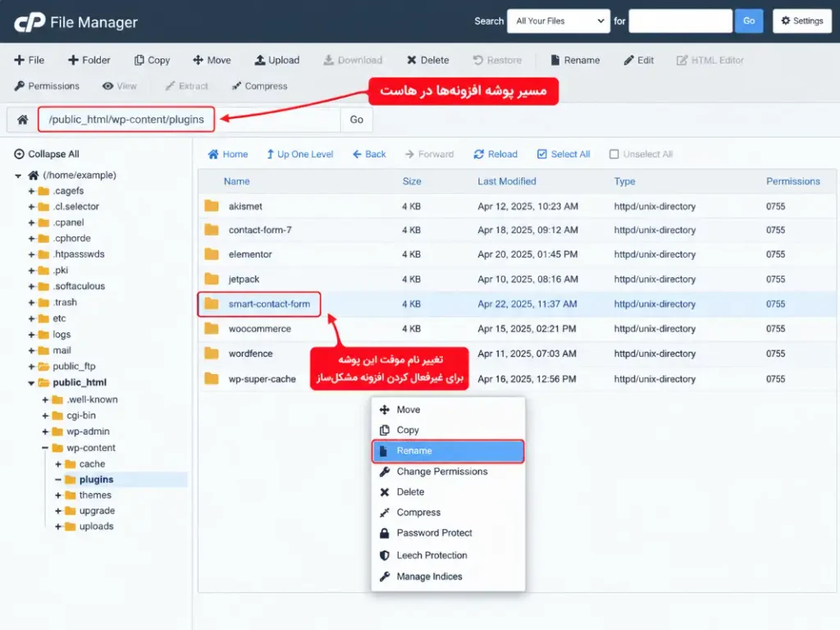Choose Delete from the context menu
Screen dimensions: 840x630
(x=449, y=492)
